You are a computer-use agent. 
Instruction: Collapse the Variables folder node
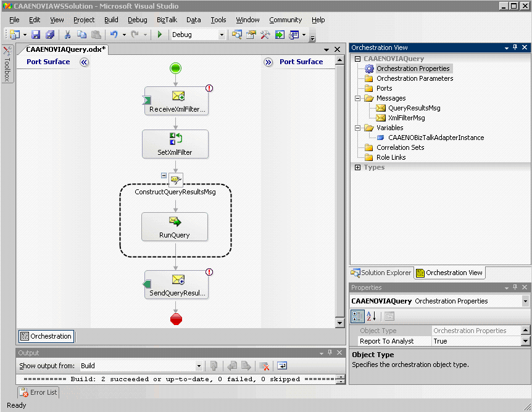tap(357, 128)
